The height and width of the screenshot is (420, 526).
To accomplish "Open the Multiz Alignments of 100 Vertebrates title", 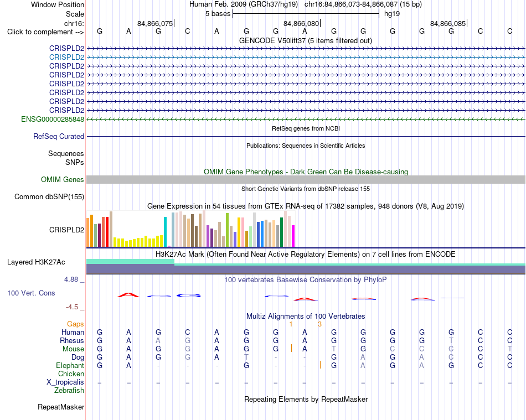I will click(306, 316).
